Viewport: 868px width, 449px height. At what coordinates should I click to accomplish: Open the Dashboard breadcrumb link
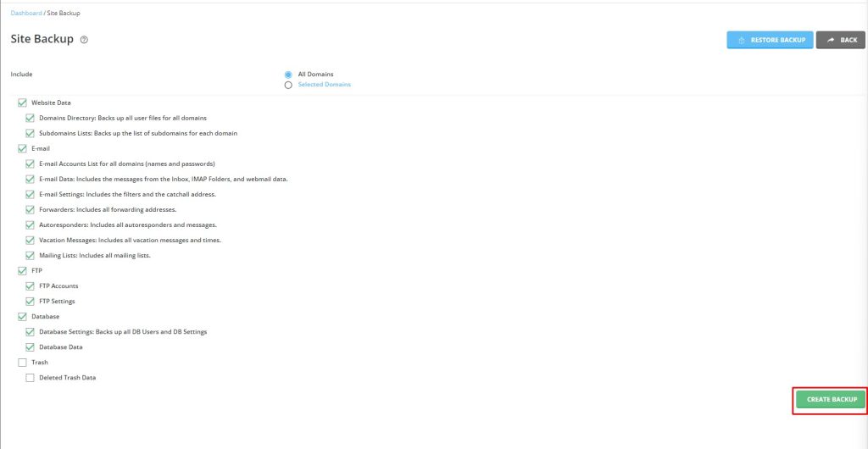pos(26,13)
